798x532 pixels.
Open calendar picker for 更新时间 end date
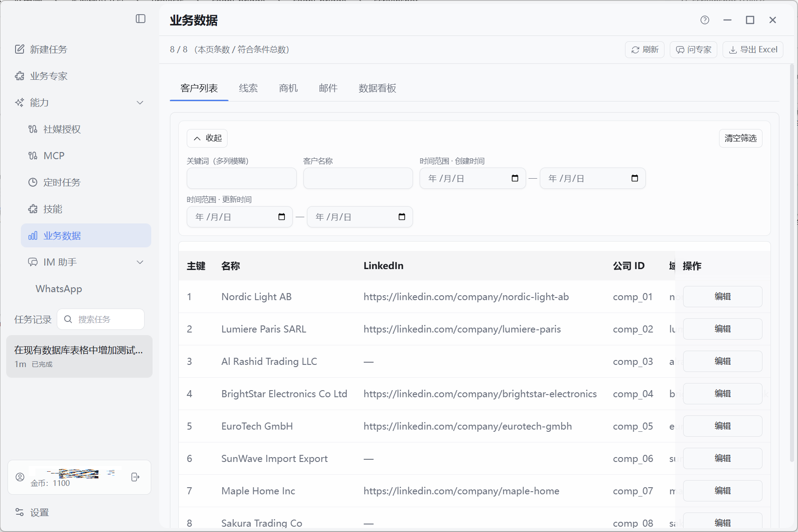click(x=402, y=217)
